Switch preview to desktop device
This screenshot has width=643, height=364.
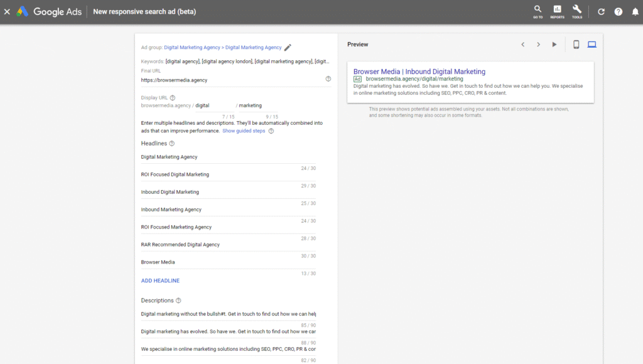[592, 45]
